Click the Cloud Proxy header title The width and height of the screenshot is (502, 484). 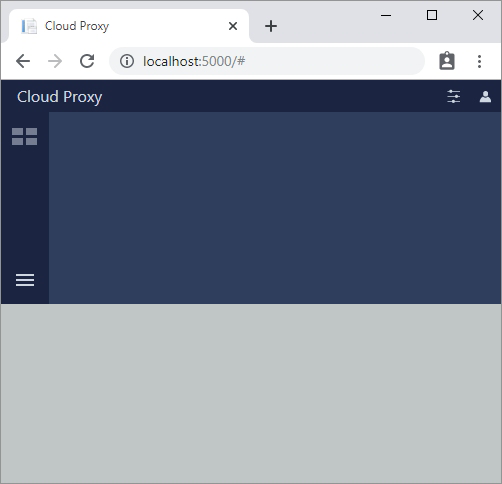[59, 97]
